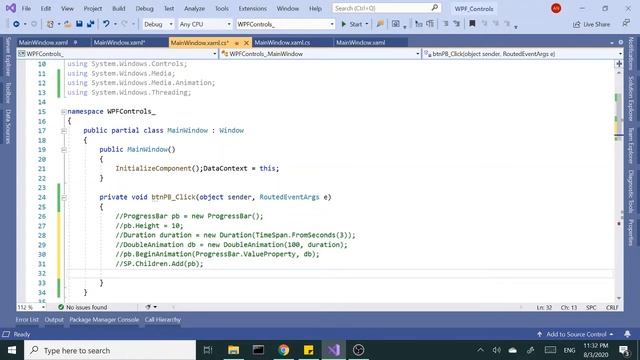
Task: Open the notifications bell icon
Action: [627, 334]
